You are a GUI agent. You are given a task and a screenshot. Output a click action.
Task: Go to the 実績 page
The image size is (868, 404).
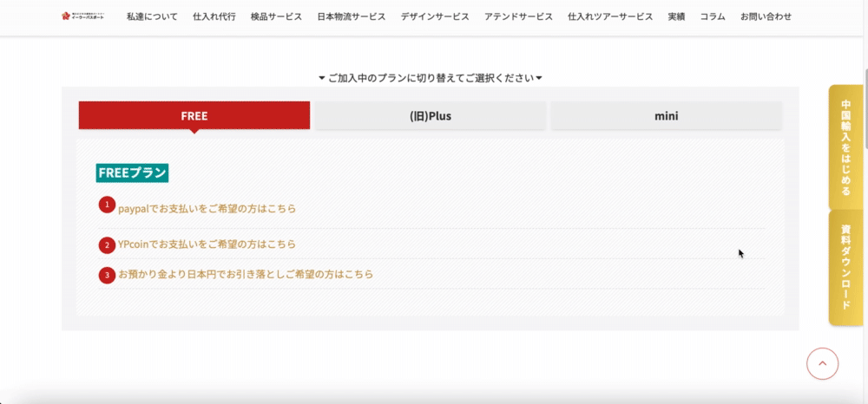point(676,16)
